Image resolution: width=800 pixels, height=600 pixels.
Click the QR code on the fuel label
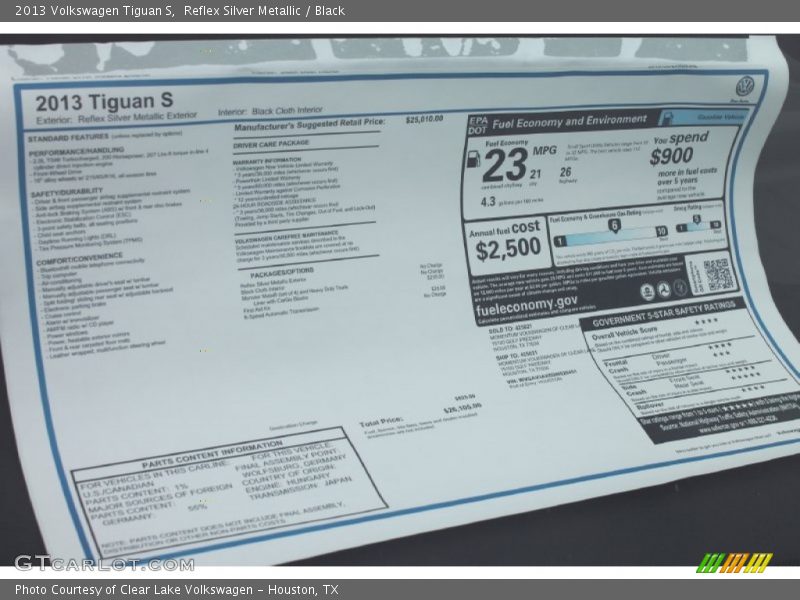click(718, 274)
